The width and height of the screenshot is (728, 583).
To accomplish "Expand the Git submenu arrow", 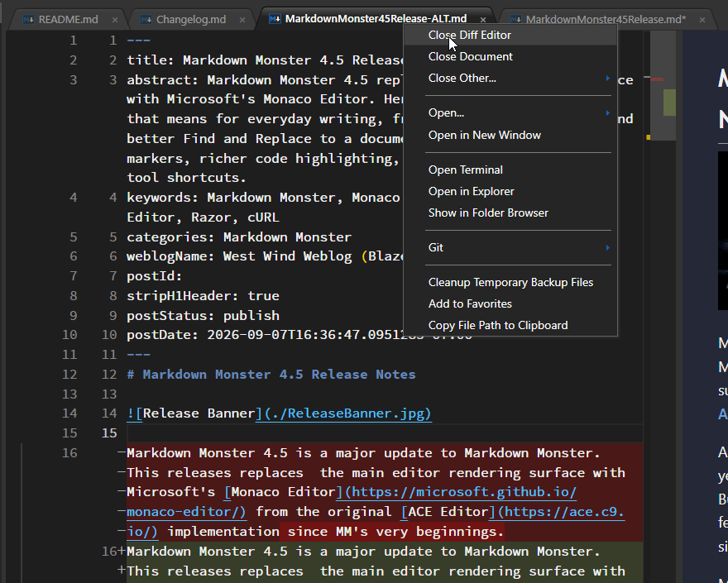I will coord(608,247).
